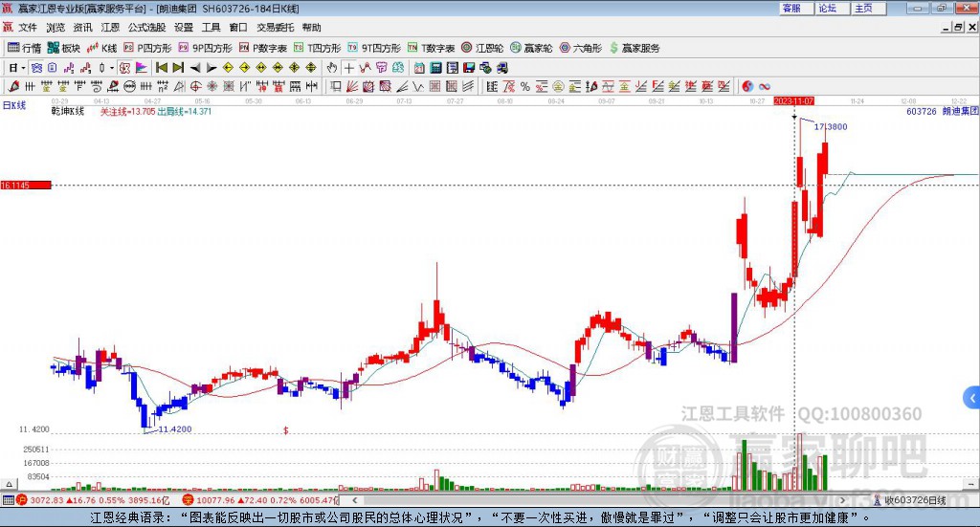Click the calendar icon in toolbar
Image resolution: width=980 pixels, height=527 pixels.
419,68
